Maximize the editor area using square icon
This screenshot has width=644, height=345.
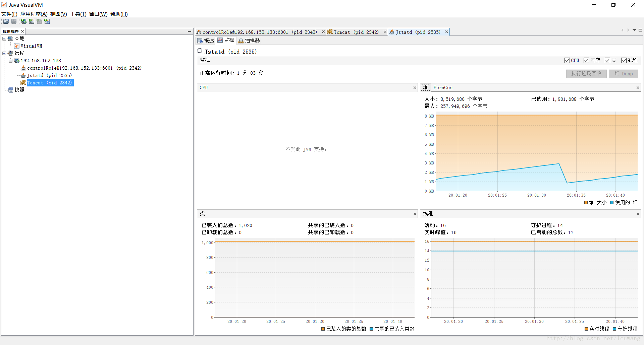point(640,30)
